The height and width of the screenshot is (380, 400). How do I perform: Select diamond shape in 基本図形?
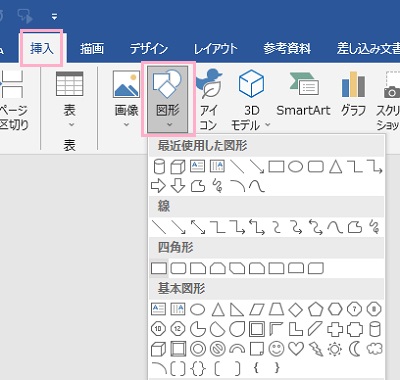[x=296, y=309]
